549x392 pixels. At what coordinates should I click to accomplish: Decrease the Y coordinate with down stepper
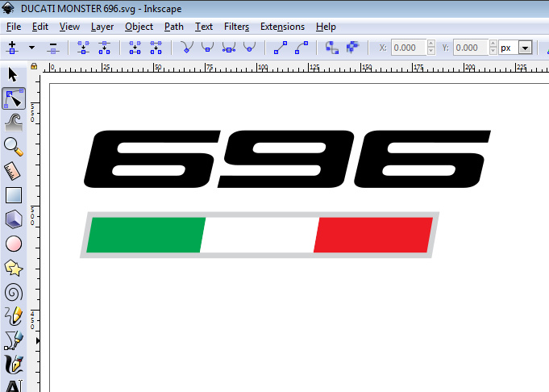pyautogui.click(x=493, y=52)
